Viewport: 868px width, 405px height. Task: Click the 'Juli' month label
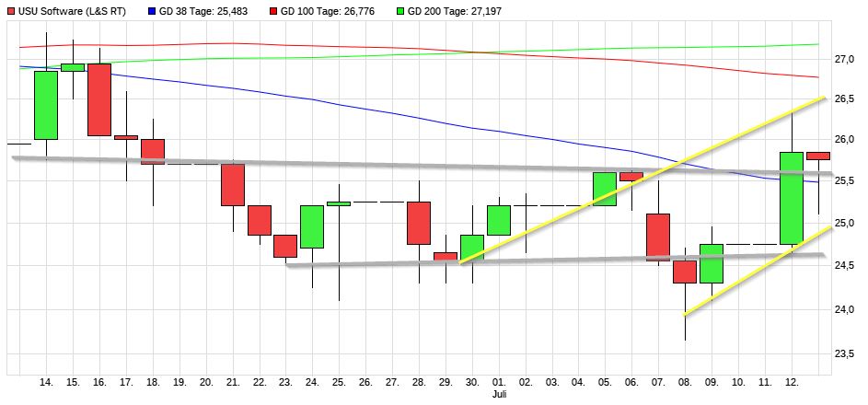coord(499,395)
